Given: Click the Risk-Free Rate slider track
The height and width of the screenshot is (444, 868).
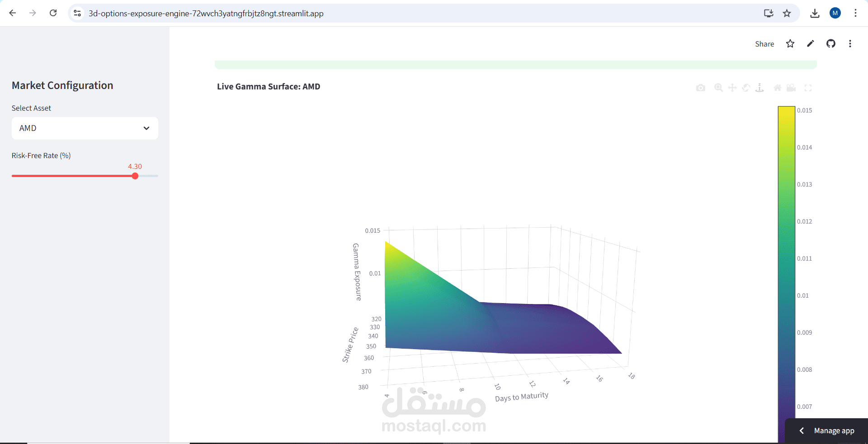Looking at the screenshot, I should click(85, 176).
